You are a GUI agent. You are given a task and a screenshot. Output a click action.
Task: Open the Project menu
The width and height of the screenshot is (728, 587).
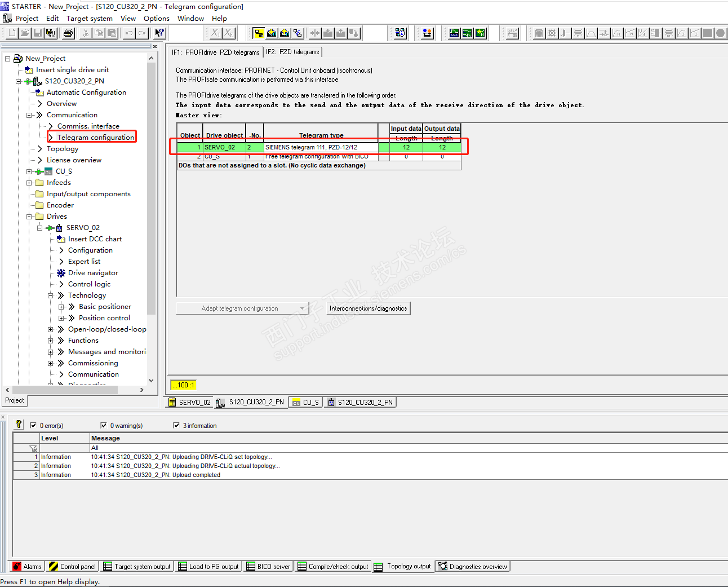click(27, 19)
